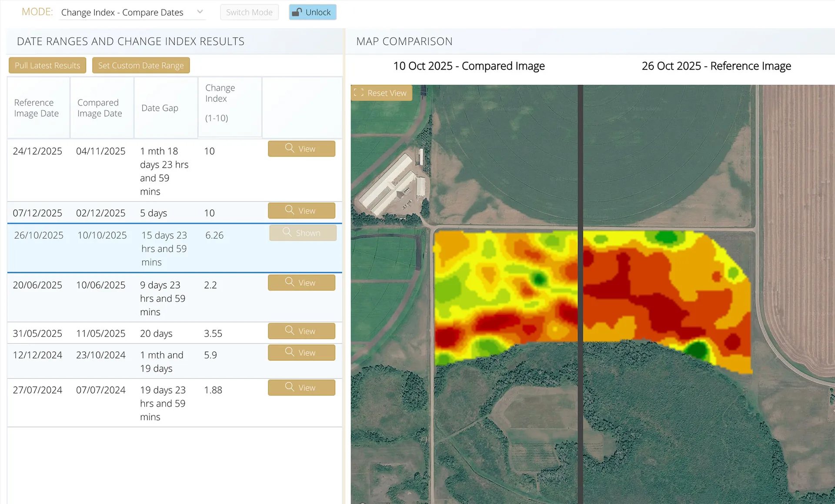The height and width of the screenshot is (504, 835).
Task: View the 20/06/2025 comparison
Action: [301, 282]
